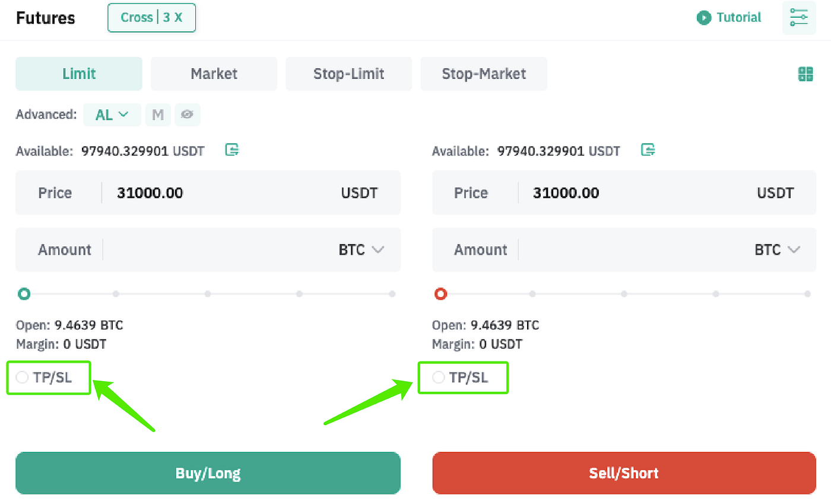Image resolution: width=831 pixels, height=504 pixels.
Task: Click the transfer icon next to right Available balance
Action: click(x=648, y=150)
